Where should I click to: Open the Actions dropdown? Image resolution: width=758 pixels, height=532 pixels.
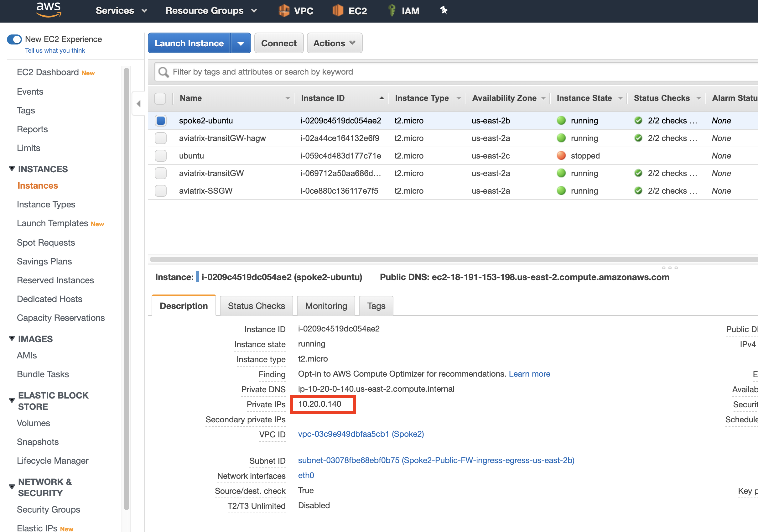pos(335,43)
